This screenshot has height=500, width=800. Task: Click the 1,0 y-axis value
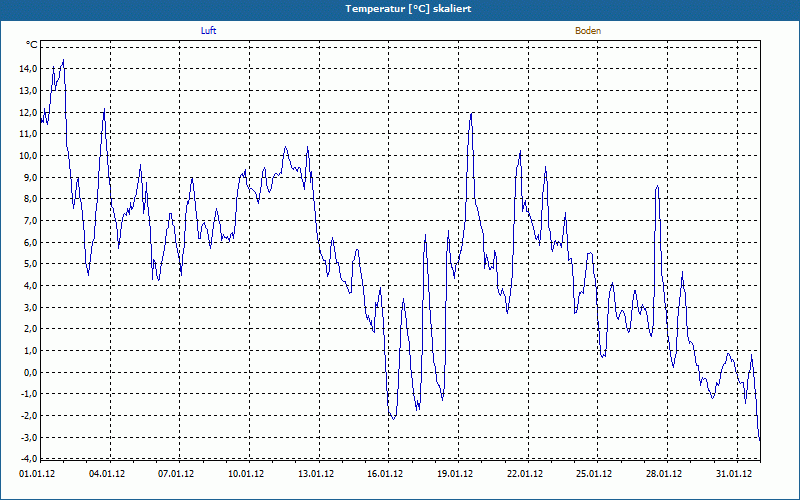30,351
